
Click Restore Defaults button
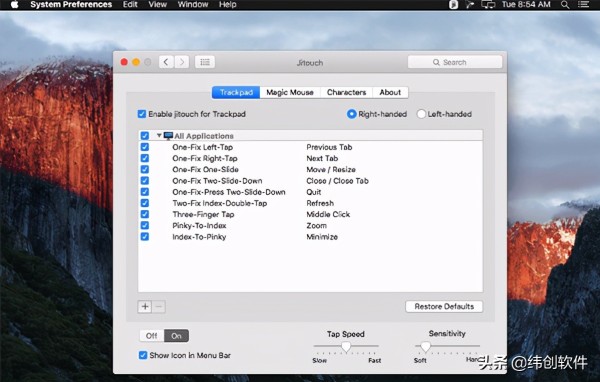pyautogui.click(x=444, y=307)
